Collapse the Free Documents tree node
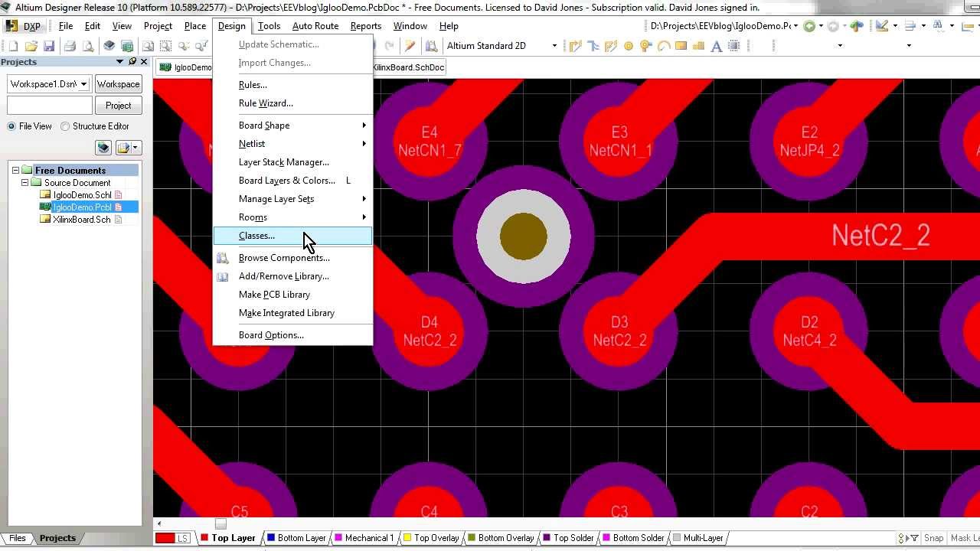 (15, 171)
